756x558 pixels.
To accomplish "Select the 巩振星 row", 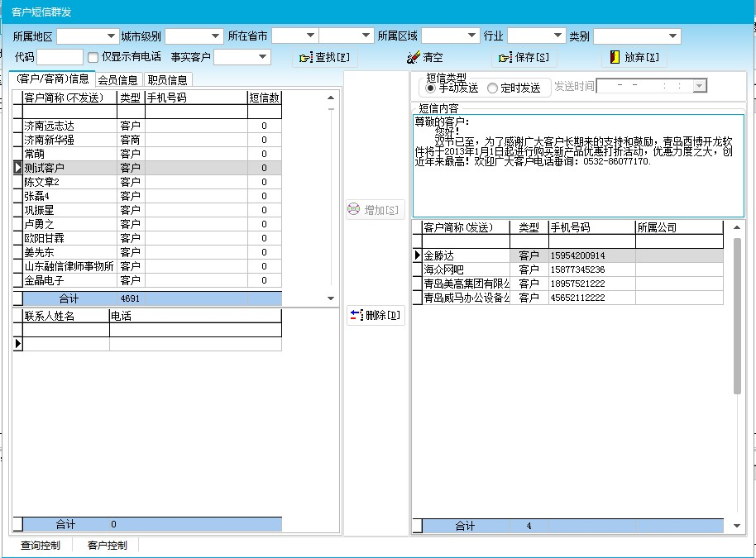I will [x=147, y=210].
